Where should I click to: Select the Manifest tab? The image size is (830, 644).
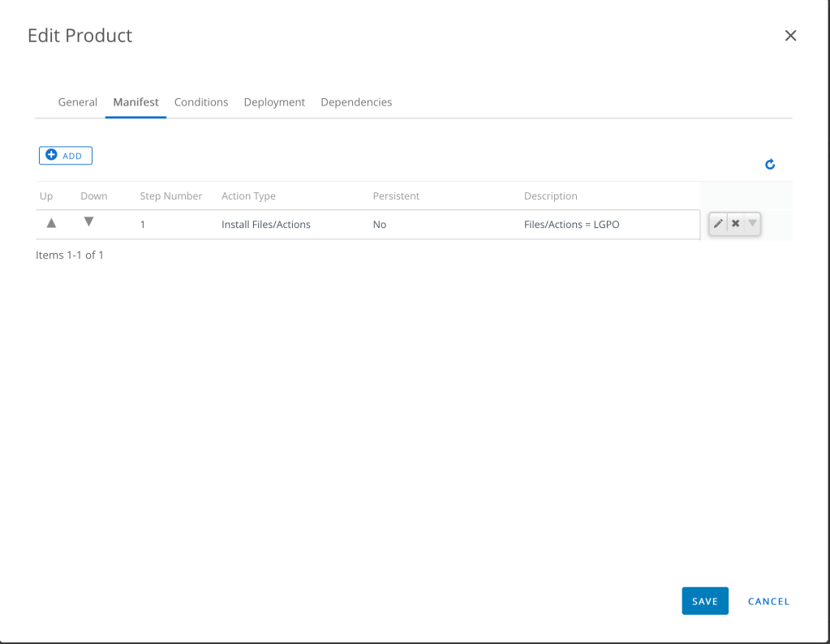pyautogui.click(x=135, y=102)
